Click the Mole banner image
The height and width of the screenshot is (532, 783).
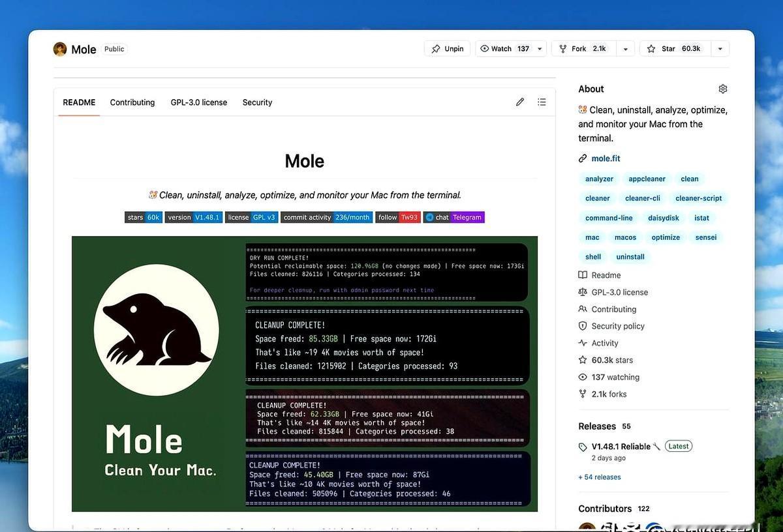click(x=305, y=374)
